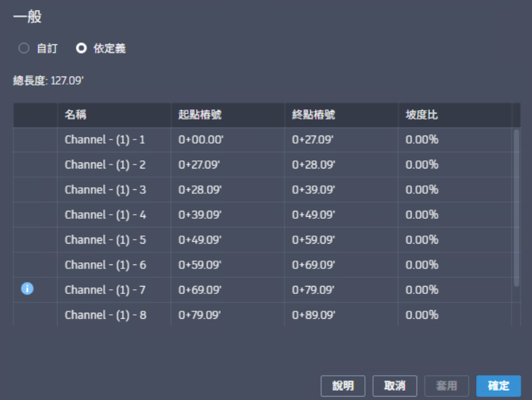Click slope ratio cell for Channel - (1) - 6
The image size is (532, 400).
422,265
